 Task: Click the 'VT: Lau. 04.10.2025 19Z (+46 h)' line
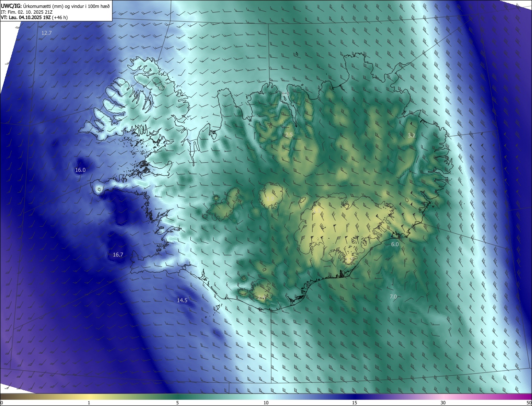pos(34,17)
